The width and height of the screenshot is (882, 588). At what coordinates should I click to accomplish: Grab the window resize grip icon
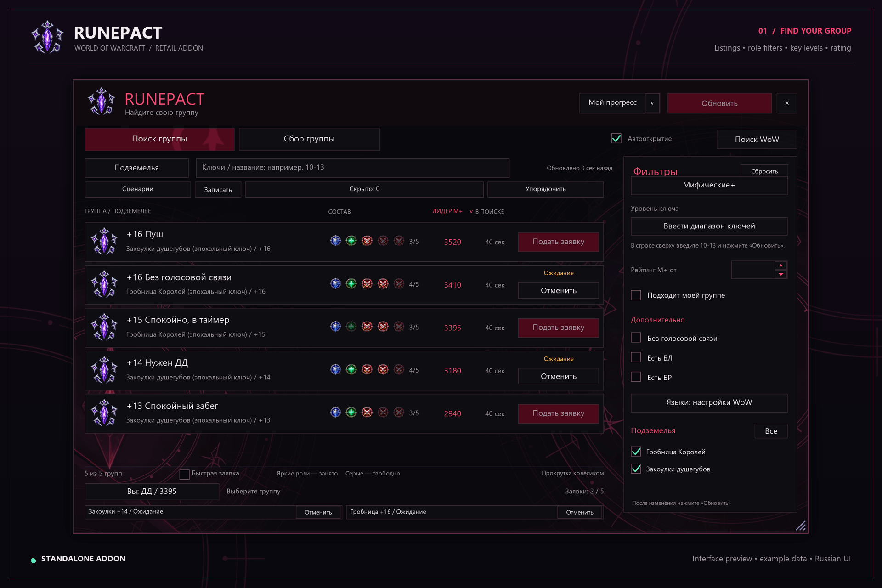(801, 526)
